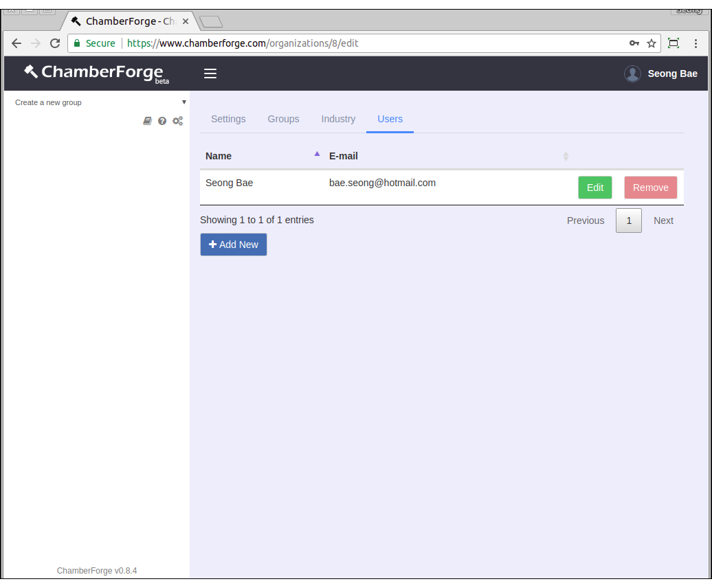Reload the page using the refresh button

[x=55, y=43]
